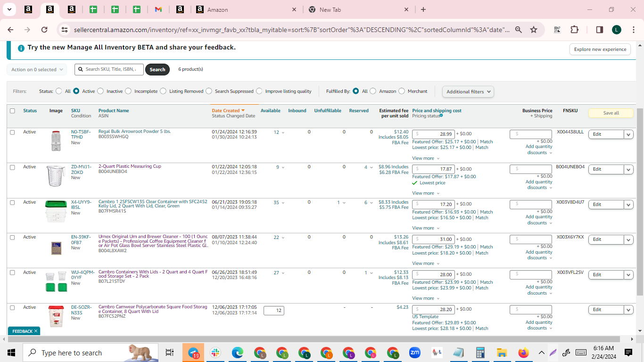The image size is (644, 362).
Task: Expand available quantity 35 for Cambro Kelly Lid
Action: tap(280, 203)
